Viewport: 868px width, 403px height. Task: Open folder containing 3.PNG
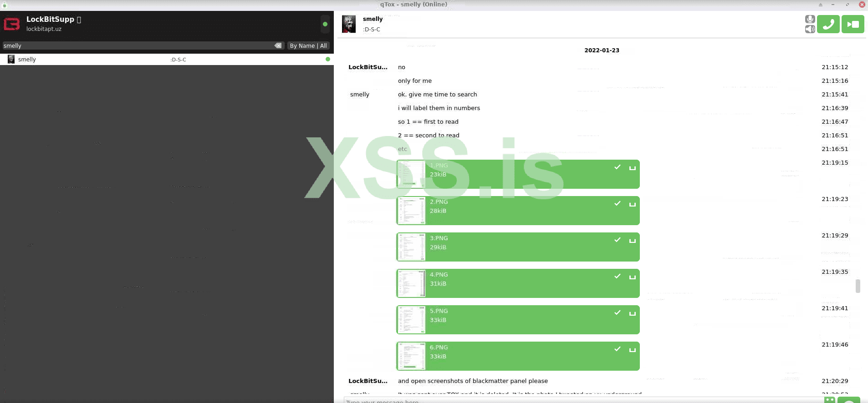633,241
